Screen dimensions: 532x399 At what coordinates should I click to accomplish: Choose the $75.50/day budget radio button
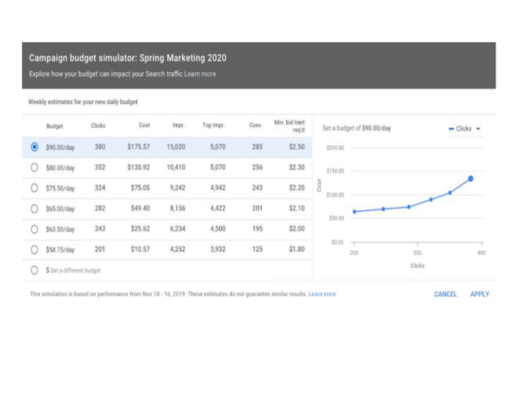34,188
